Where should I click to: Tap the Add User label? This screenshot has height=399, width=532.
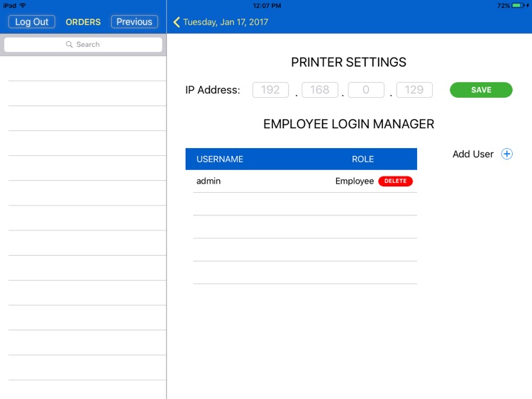pos(472,154)
